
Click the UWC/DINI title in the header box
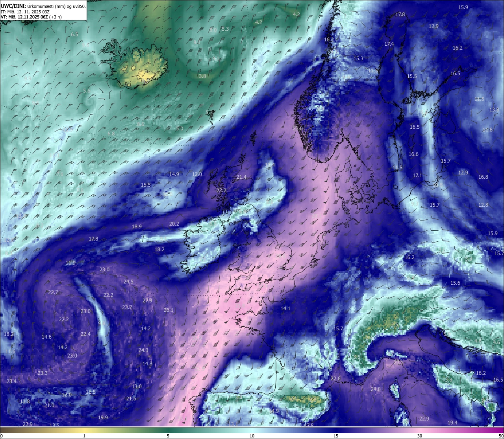click(x=13, y=6)
